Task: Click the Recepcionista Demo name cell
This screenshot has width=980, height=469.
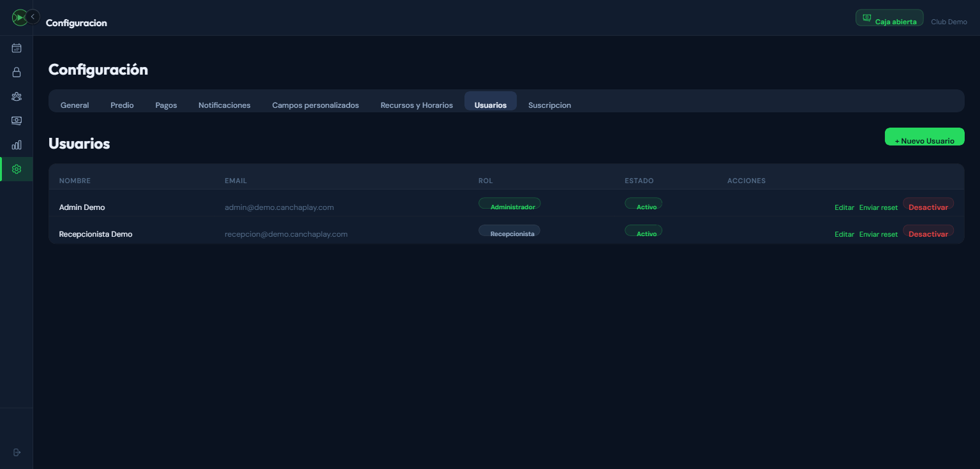Action: pyautogui.click(x=96, y=234)
